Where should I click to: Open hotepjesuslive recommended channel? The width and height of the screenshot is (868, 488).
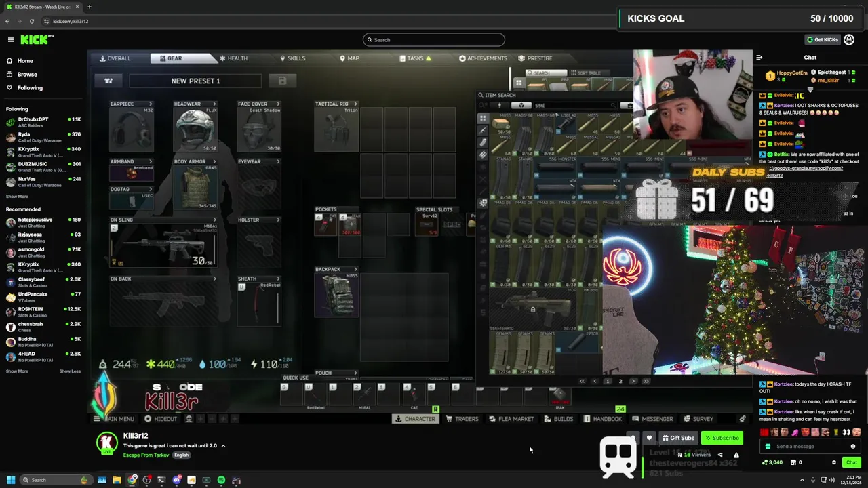[x=43, y=223]
